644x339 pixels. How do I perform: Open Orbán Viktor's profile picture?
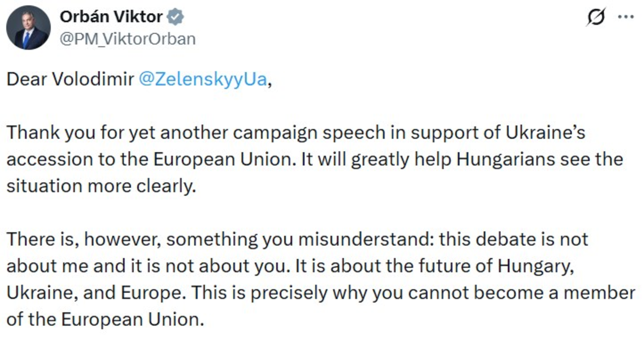(x=28, y=28)
